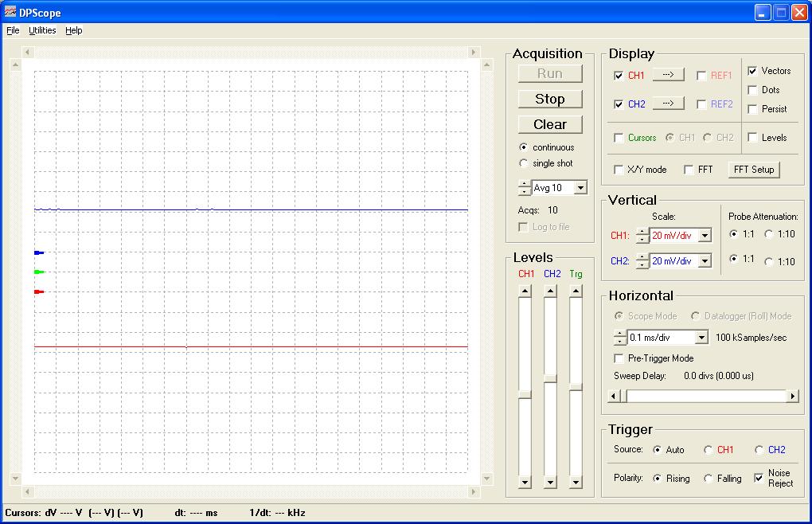Open the File menu
The image size is (812, 524).
click(x=12, y=30)
